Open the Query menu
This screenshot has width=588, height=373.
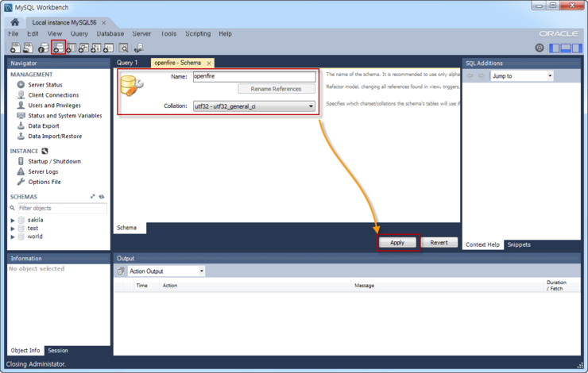(x=79, y=33)
